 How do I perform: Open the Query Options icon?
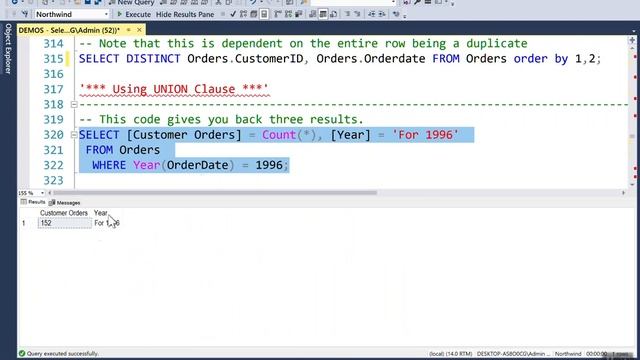253,14
